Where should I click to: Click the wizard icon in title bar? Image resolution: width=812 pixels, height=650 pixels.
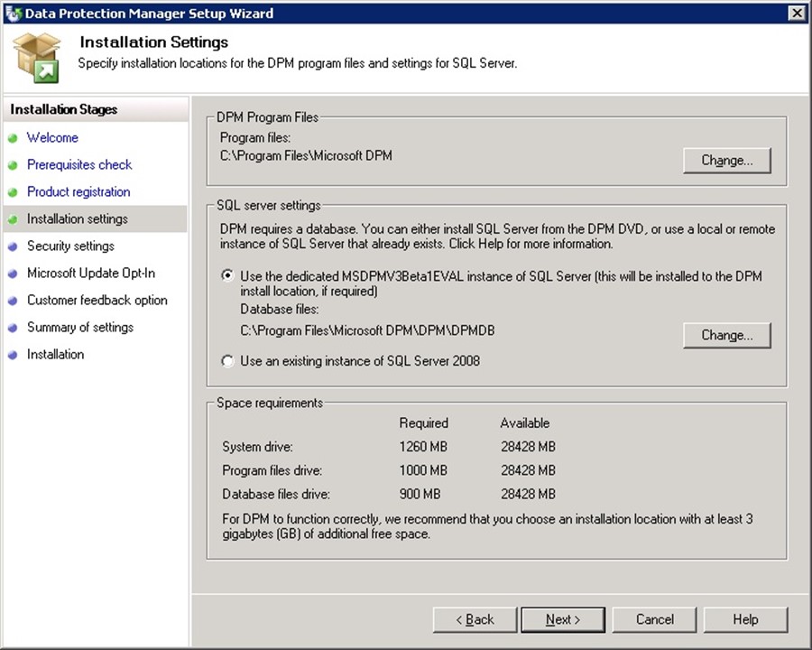(x=13, y=13)
